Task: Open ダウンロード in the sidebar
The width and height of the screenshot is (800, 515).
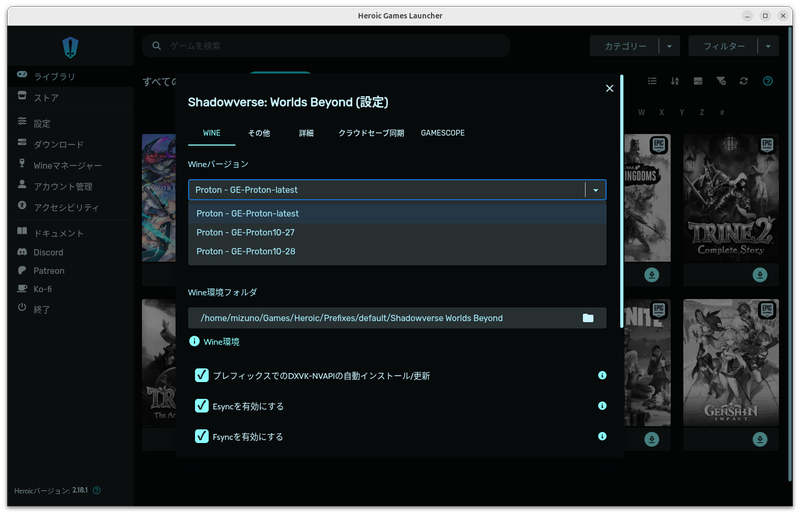Action: pos(70,144)
